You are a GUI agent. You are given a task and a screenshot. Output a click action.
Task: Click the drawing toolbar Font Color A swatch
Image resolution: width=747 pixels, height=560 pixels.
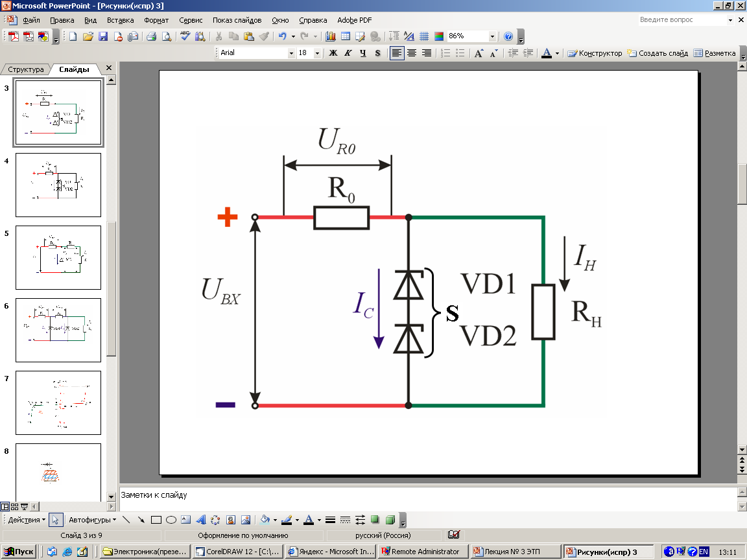pos(309,520)
